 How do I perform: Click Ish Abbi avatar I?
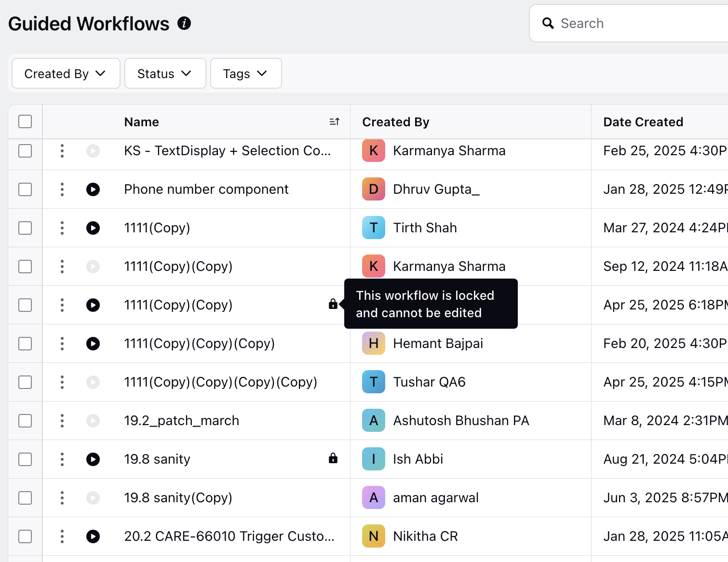click(x=374, y=459)
